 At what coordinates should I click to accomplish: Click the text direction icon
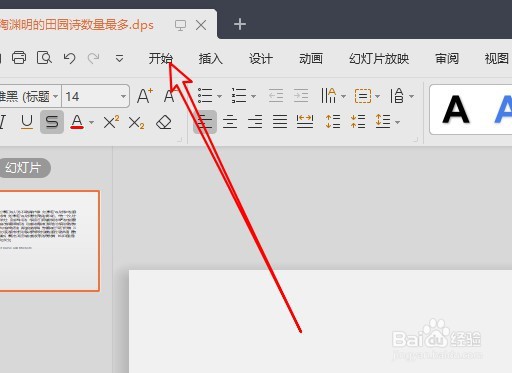(x=329, y=96)
